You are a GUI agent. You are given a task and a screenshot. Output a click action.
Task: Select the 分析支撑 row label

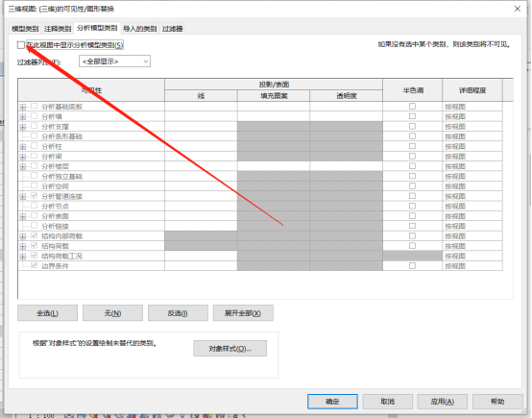click(55, 127)
